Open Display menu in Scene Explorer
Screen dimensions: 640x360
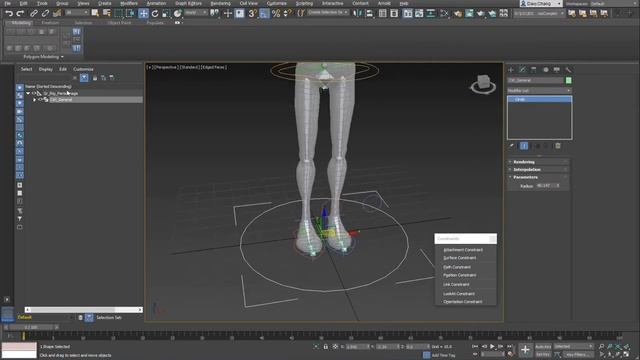(45, 69)
